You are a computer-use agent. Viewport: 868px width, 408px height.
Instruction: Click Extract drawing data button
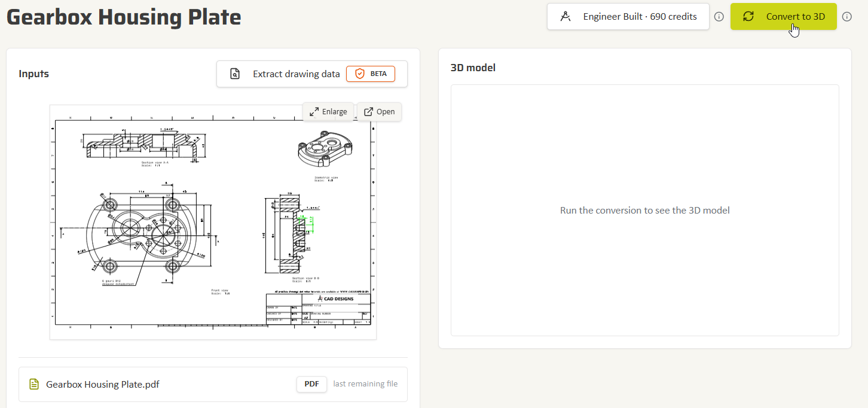312,74
